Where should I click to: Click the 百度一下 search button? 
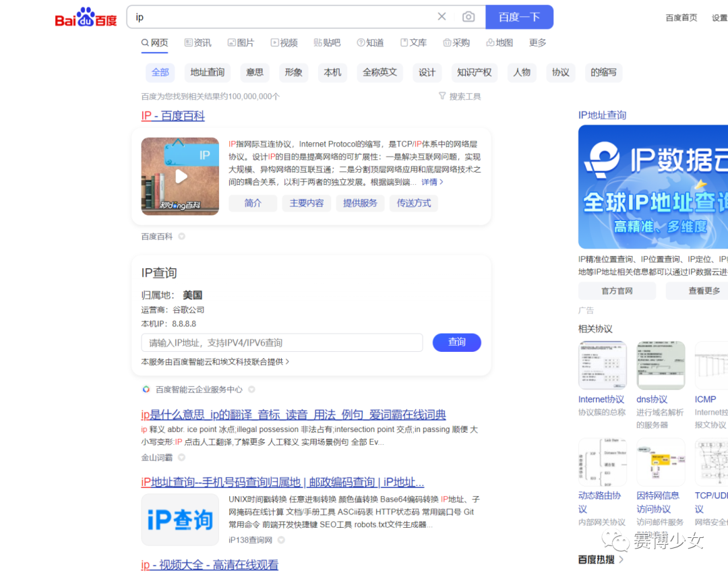[519, 17]
